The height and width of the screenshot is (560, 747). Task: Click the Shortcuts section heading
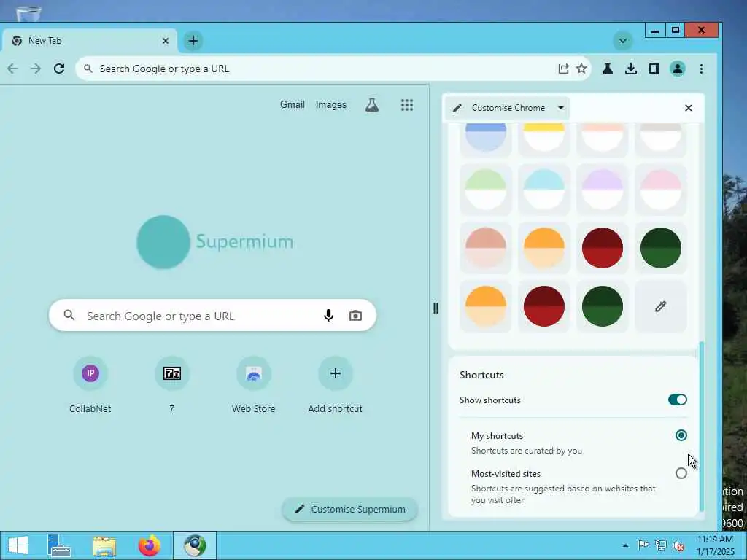[x=481, y=375]
